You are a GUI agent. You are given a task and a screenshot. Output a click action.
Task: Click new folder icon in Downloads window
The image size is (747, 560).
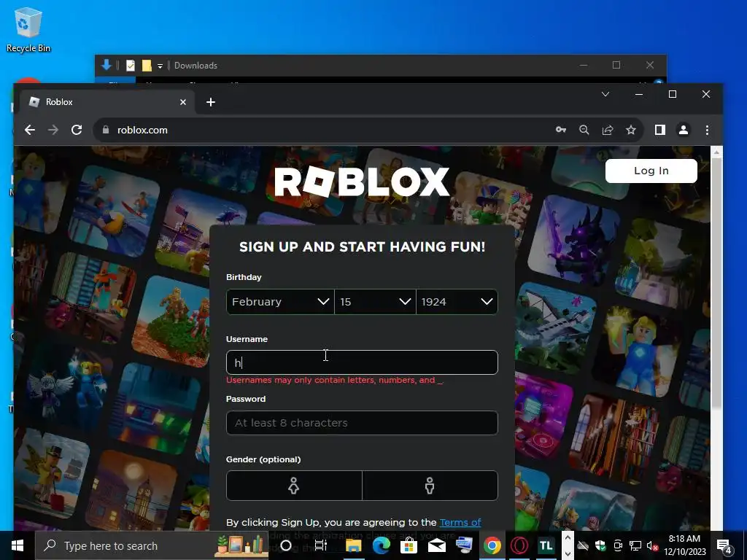tap(147, 66)
